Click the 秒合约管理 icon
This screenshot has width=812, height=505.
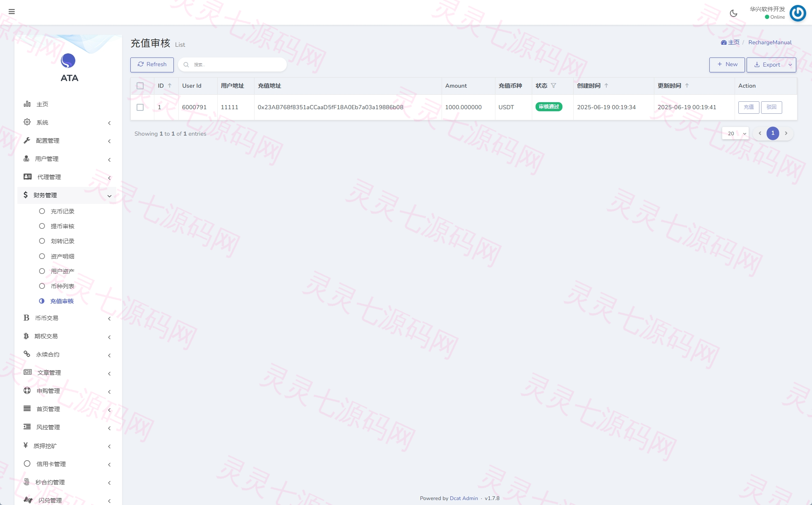(26, 482)
